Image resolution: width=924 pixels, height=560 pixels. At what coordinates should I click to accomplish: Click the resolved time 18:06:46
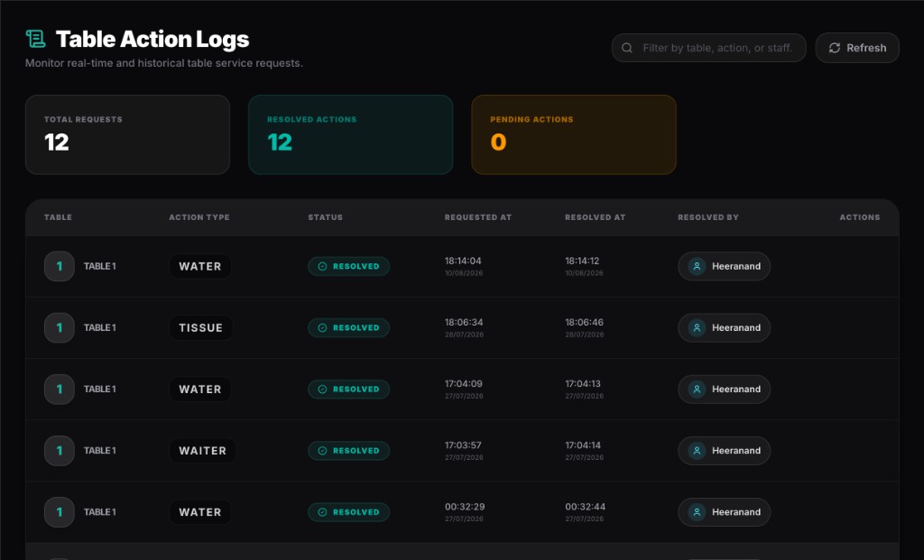584,322
